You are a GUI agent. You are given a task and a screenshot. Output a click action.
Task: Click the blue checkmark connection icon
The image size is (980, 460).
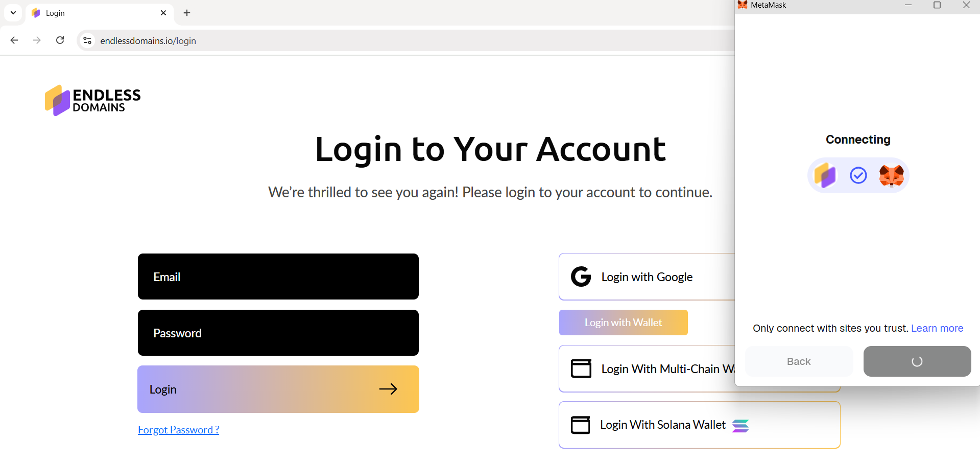pyautogui.click(x=858, y=176)
